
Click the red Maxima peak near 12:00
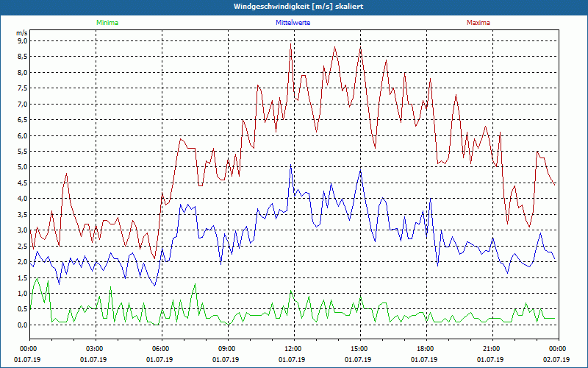pos(290,44)
